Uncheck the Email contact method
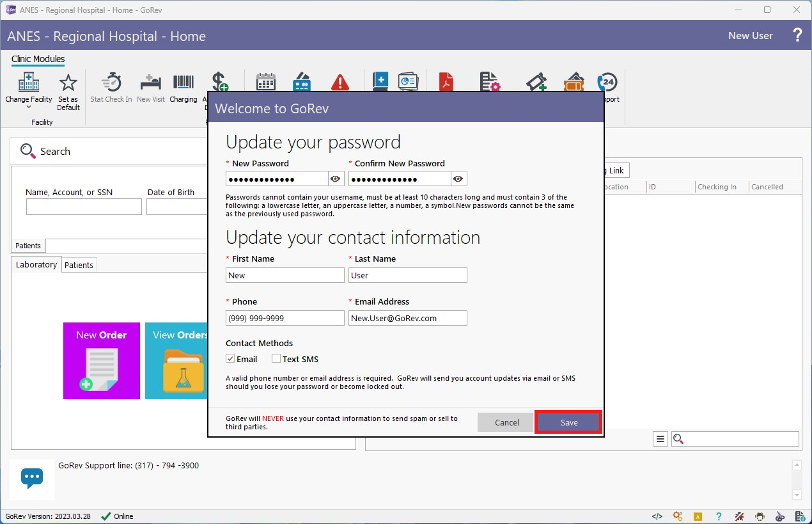The height and width of the screenshot is (524, 812). [x=230, y=359]
